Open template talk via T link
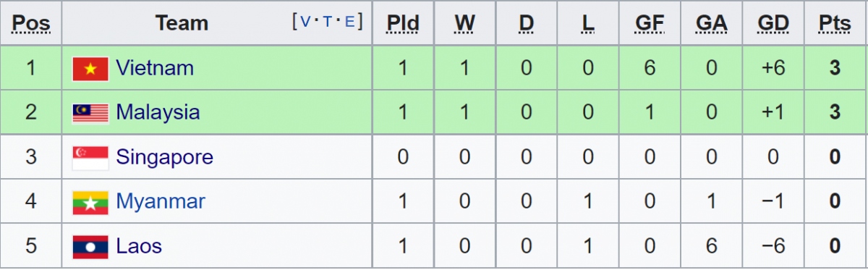The width and height of the screenshot is (868, 270). pyautogui.click(x=328, y=22)
